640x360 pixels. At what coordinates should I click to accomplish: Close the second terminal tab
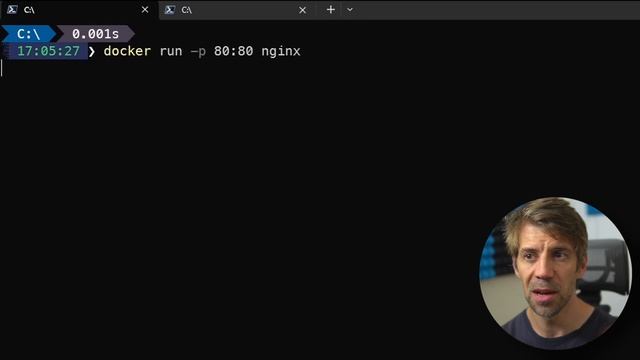pos(302,10)
